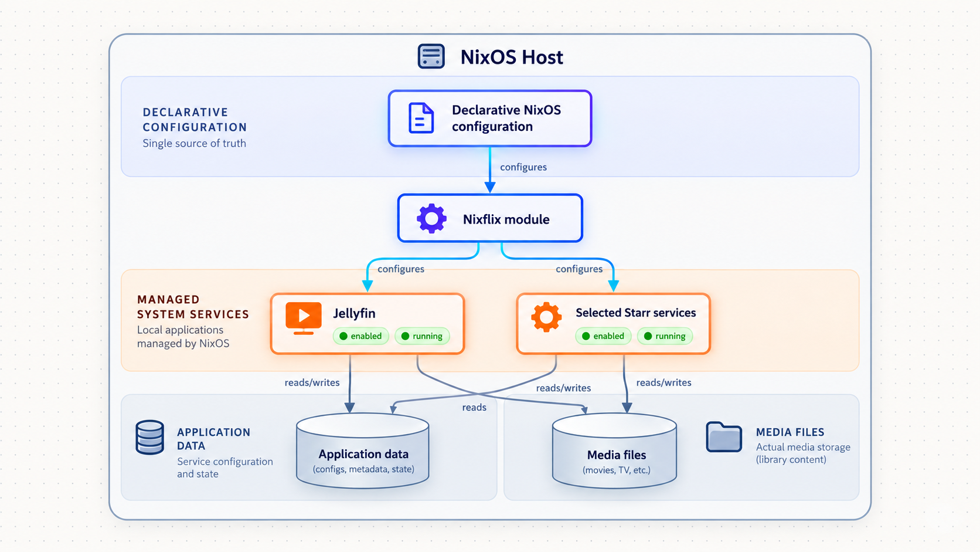980x552 pixels.
Task: Click '(configs, metadata, state)' caption
Action: tap(363, 469)
